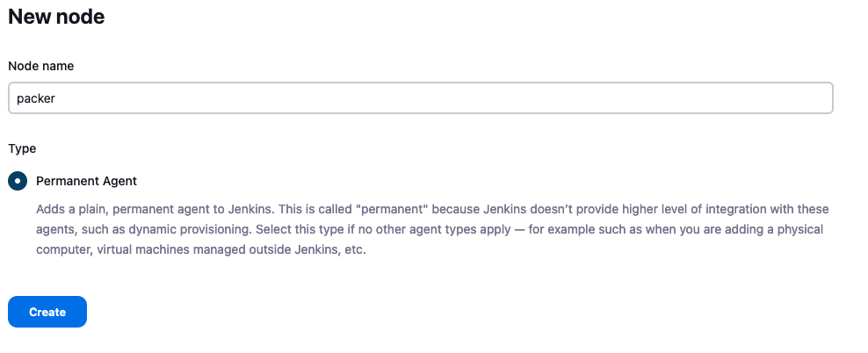Choose the Permanent Agent node type
The image size is (868, 353).
(18, 181)
